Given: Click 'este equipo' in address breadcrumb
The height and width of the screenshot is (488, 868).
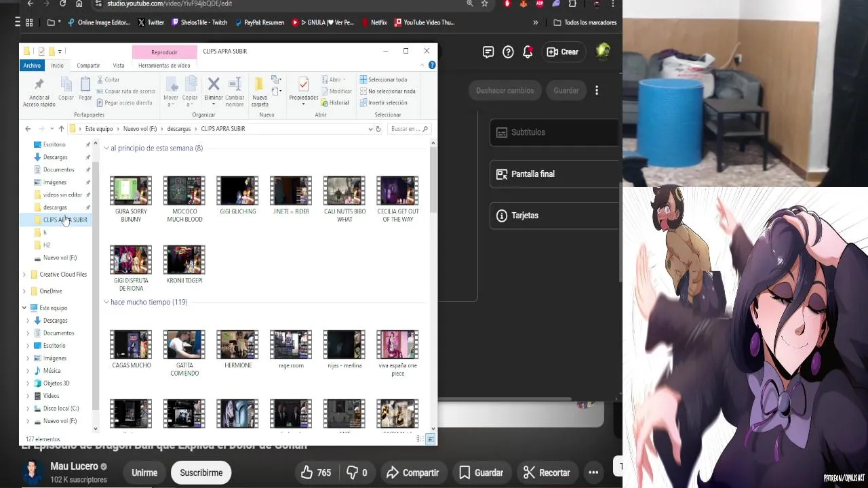Looking at the screenshot, I should [99, 129].
